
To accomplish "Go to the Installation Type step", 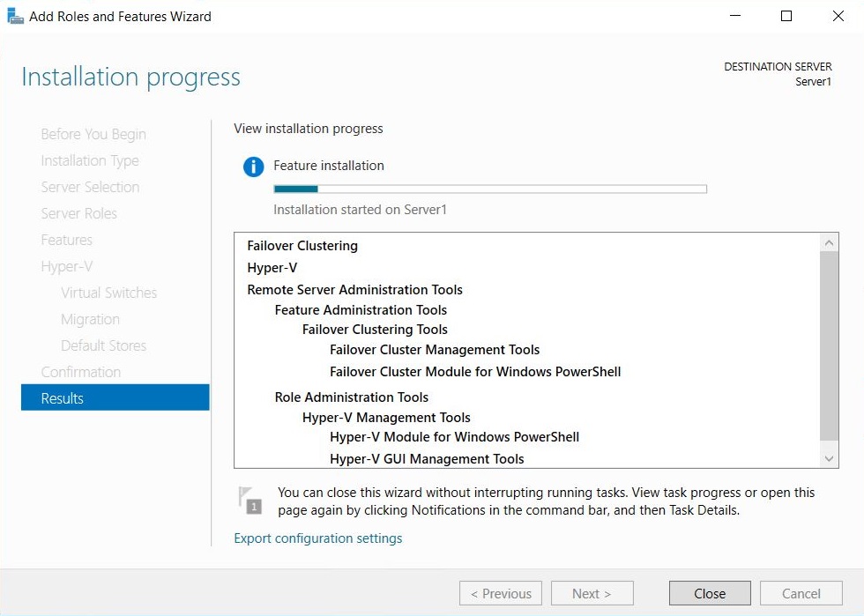I will pos(90,161).
